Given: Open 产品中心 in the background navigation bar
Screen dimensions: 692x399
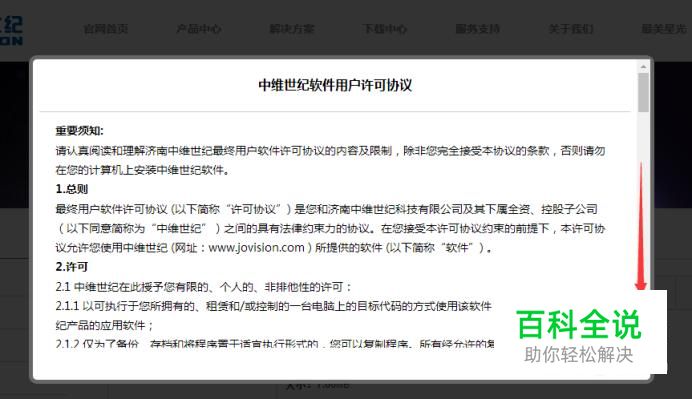Looking at the screenshot, I should point(199,29).
